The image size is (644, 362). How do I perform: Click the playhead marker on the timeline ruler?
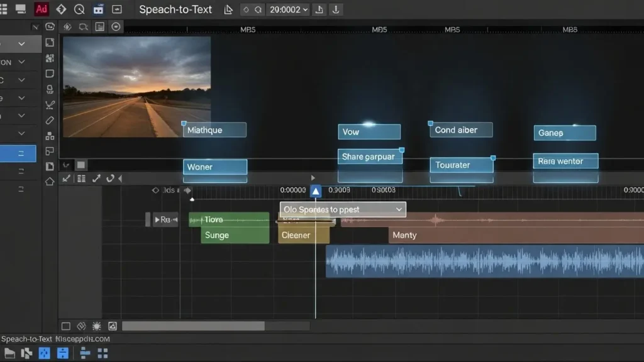click(x=314, y=190)
